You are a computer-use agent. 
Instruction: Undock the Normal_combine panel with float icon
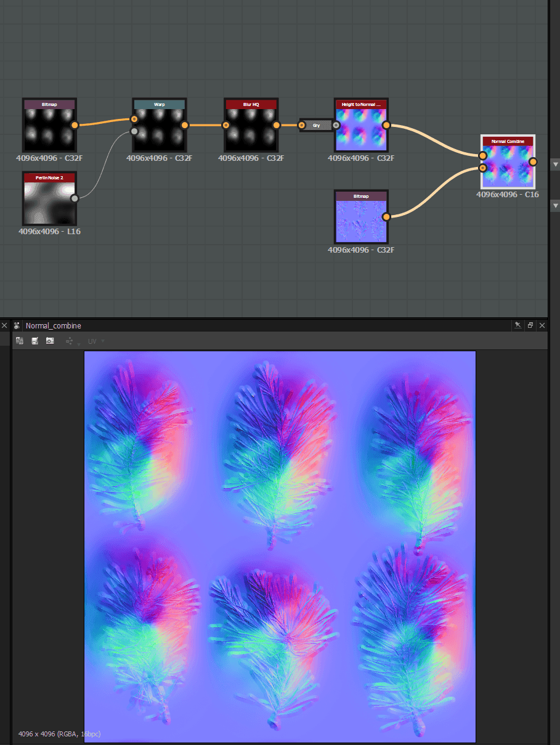(x=530, y=325)
